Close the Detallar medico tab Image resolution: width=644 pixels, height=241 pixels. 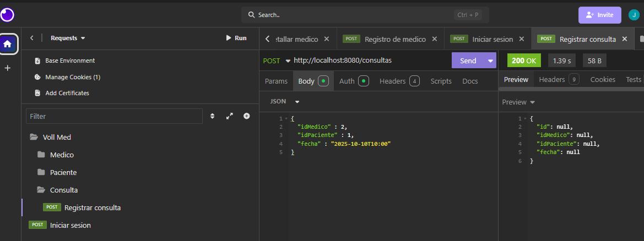click(x=327, y=39)
